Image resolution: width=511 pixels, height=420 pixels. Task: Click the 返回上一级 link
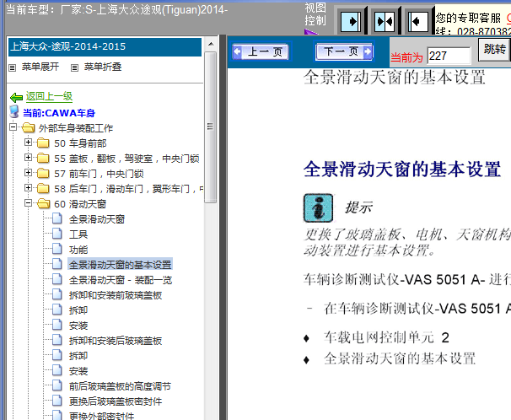(49, 96)
